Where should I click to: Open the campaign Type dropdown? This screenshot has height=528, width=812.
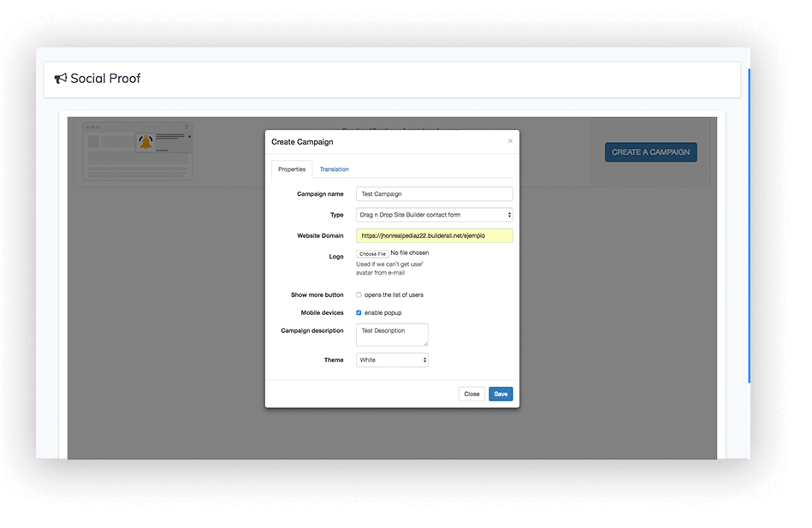tap(434, 215)
